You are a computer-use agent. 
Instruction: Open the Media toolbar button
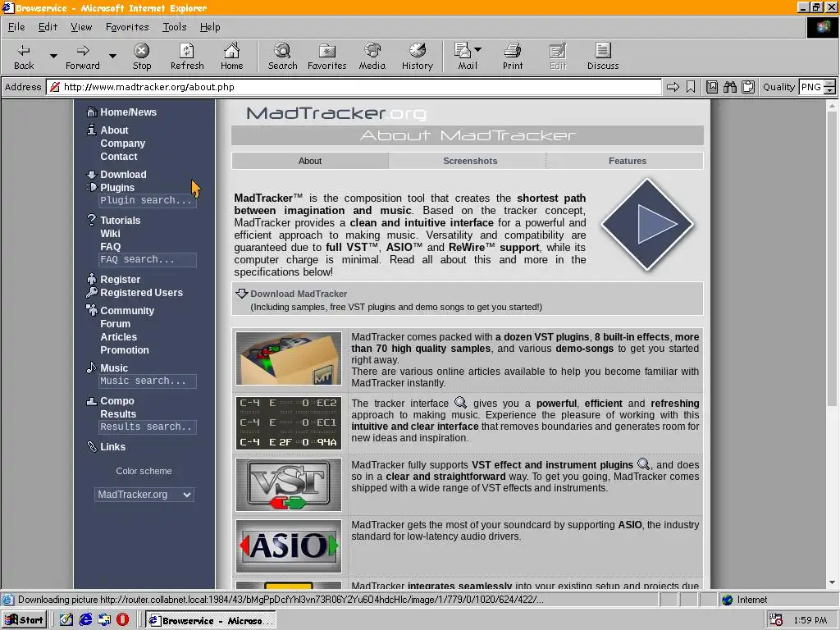click(372, 57)
